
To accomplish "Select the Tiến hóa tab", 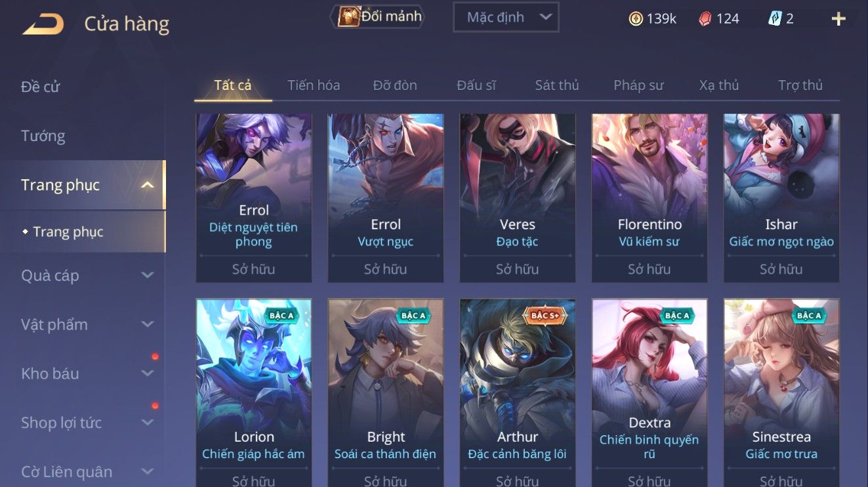I will click(x=314, y=85).
